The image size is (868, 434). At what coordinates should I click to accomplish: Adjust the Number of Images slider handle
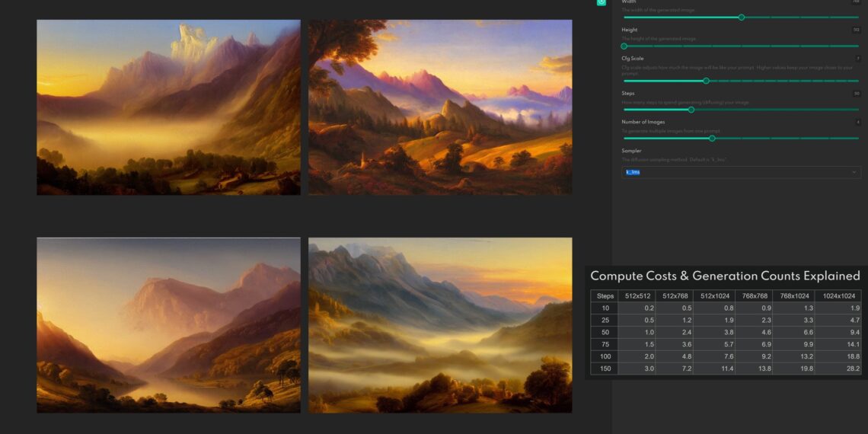click(x=712, y=139)
